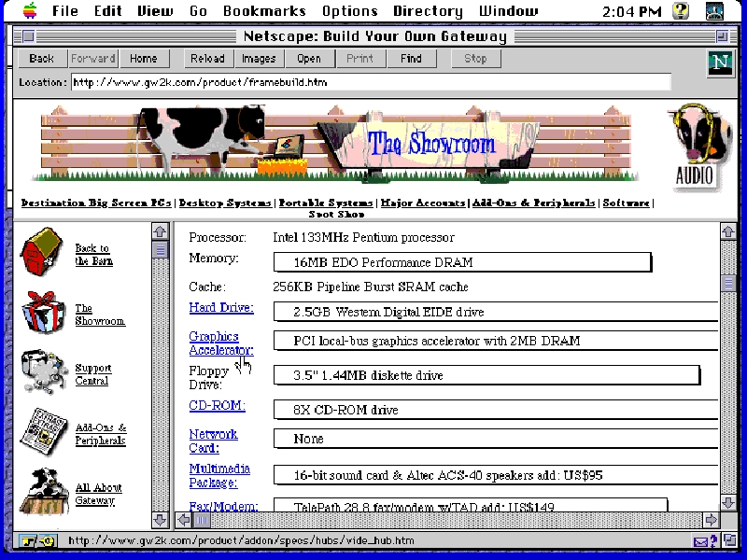
Task: Follow the Graphics Accelerator link
Action: tap(221, 343)
